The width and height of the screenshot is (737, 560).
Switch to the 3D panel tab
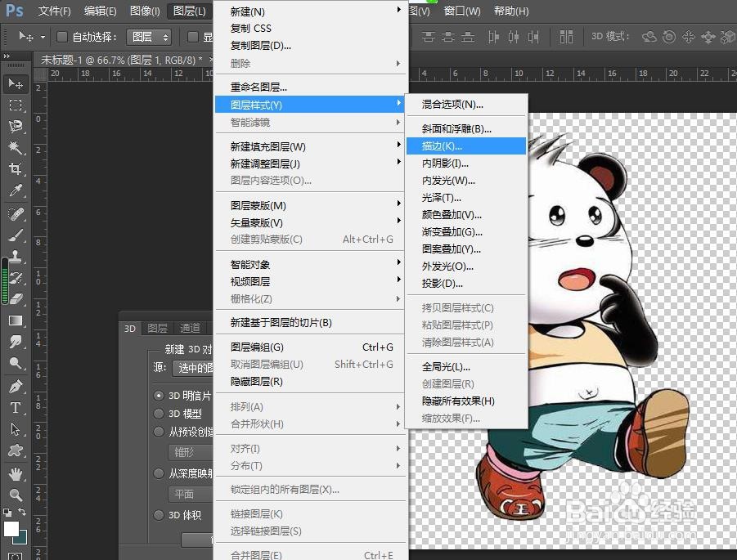[130, 328]
